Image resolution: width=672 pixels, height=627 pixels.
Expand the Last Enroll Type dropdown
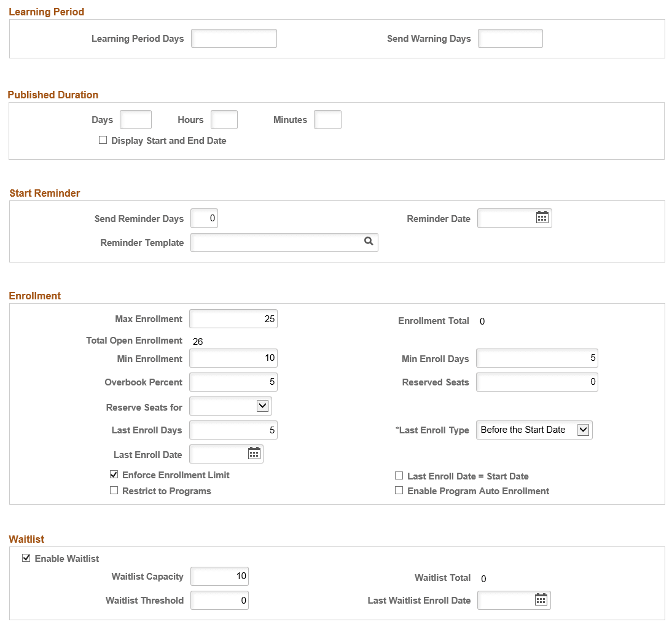[x=583, y=430]
